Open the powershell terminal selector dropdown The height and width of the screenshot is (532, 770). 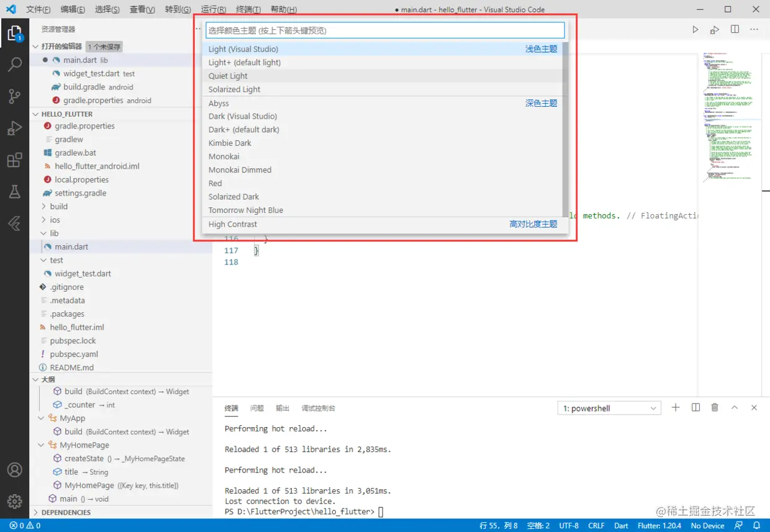[x=609, y=408]
